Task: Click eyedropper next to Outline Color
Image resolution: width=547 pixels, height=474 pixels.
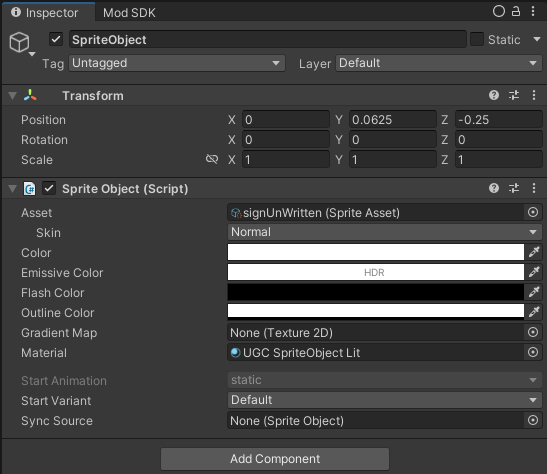Action: [x=534, y=312]
